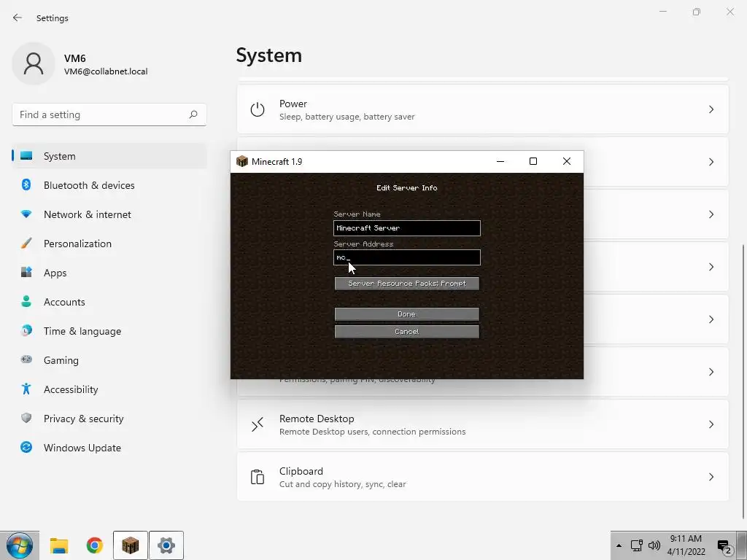
Task: Focus the Server Address field
Action: [407, 257]
